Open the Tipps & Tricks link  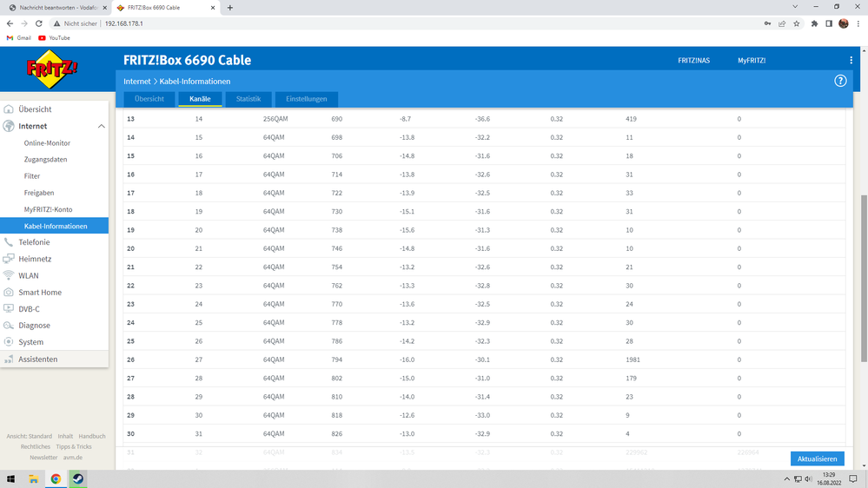point(74,446)
